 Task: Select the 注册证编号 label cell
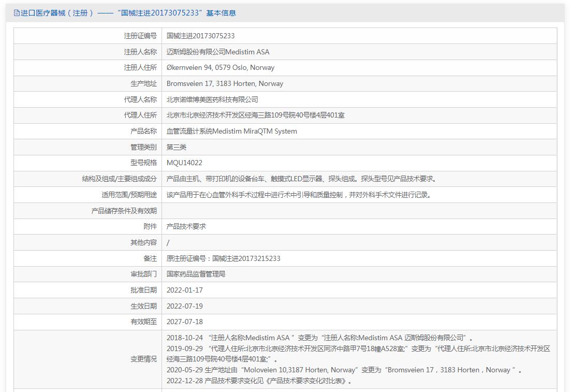point(140,36)
